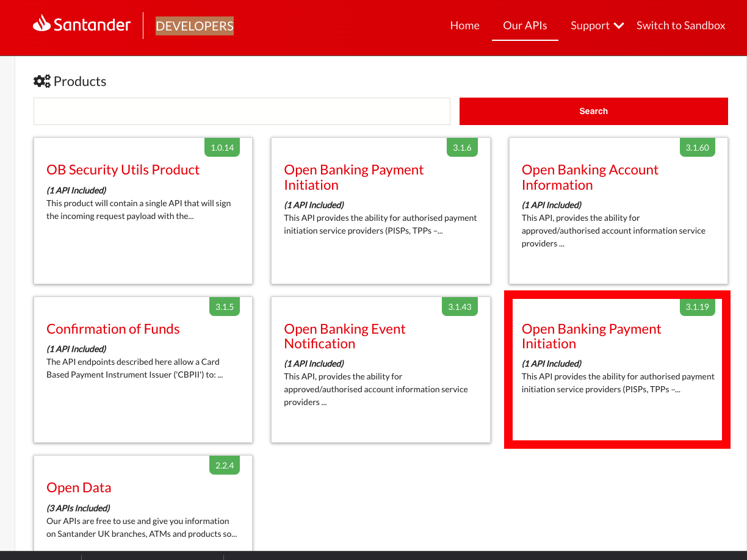Open OB Security Utils Product
747x560 pixels.
(x=123, y=170)
